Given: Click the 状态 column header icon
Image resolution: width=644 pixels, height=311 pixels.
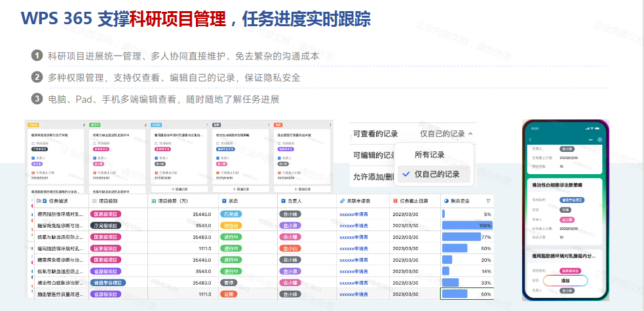Looking at the screenshot, I should (x=224, y=202).
